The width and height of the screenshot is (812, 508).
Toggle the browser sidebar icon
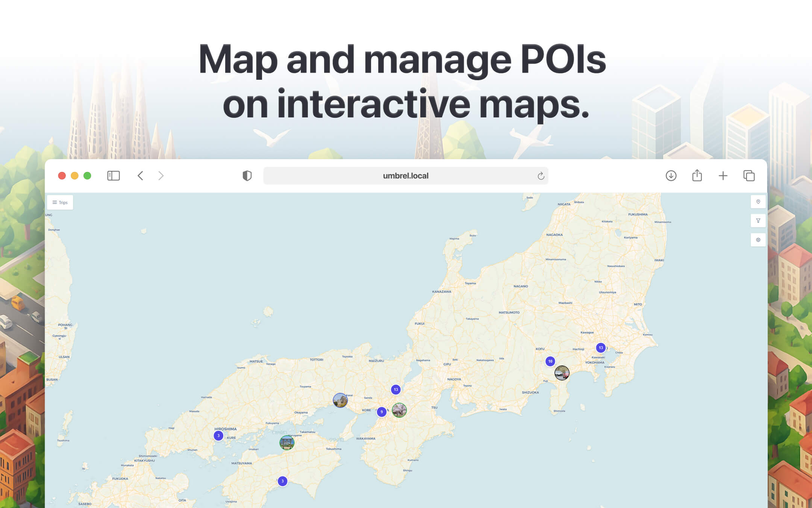(x=113, y=176)
